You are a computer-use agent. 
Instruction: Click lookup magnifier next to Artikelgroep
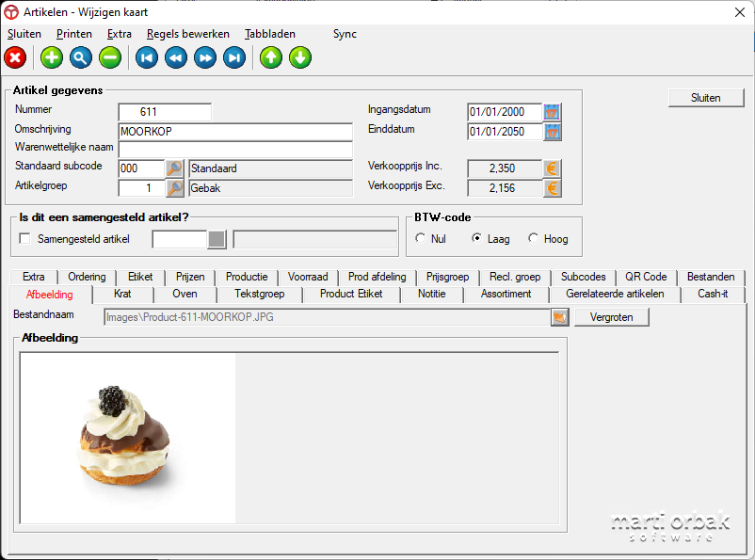[x=174, y=188]
